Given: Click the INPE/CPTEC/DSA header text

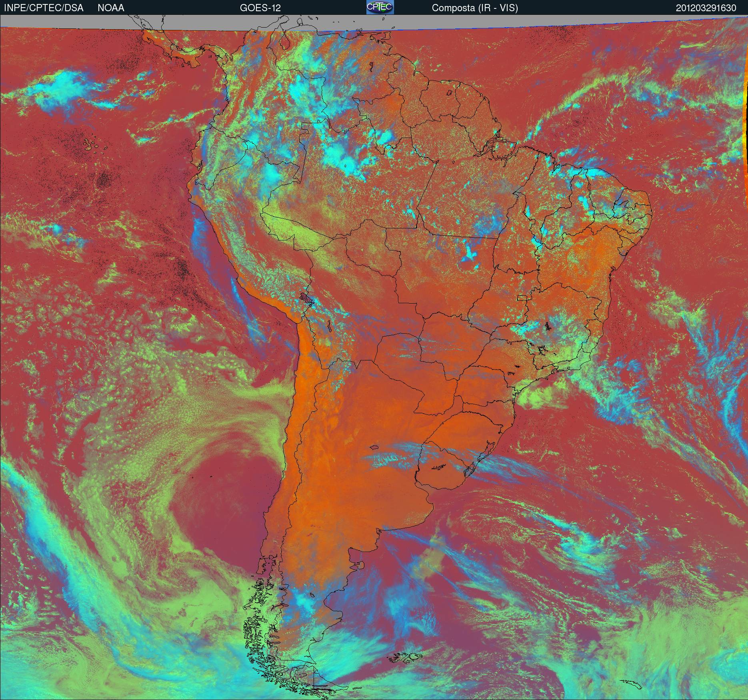Looking at the screenshot, I should 44,8.
